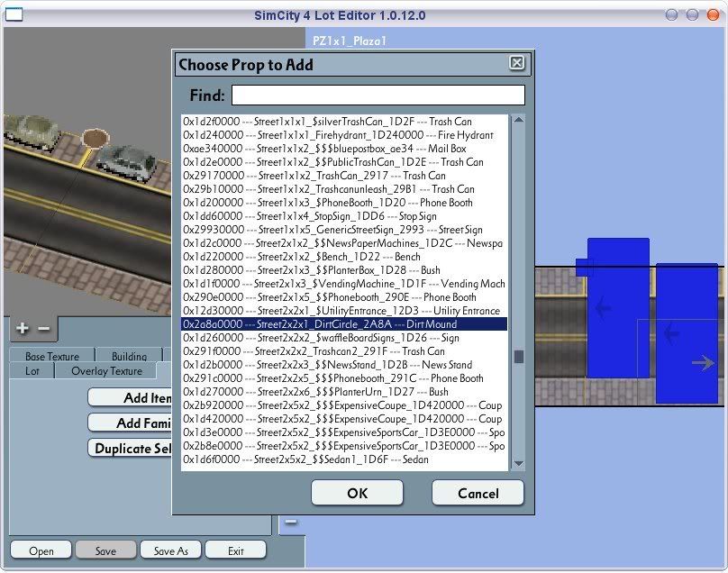Select the TrashCan_2917 row
Screen dimensions: 728x573
[x=344, y=176]
